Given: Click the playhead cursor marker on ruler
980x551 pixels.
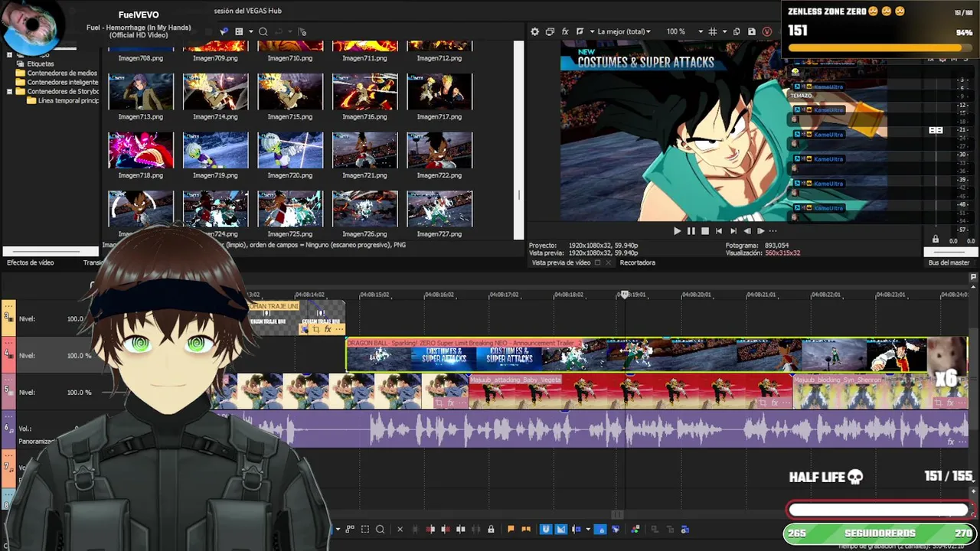Looking at the screenshot, I should [625, 295].
